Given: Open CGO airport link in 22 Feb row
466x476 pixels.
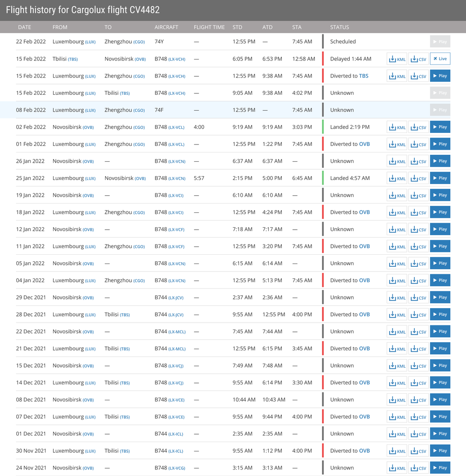Looking at the screenshot, I should (x=139, y=42).
